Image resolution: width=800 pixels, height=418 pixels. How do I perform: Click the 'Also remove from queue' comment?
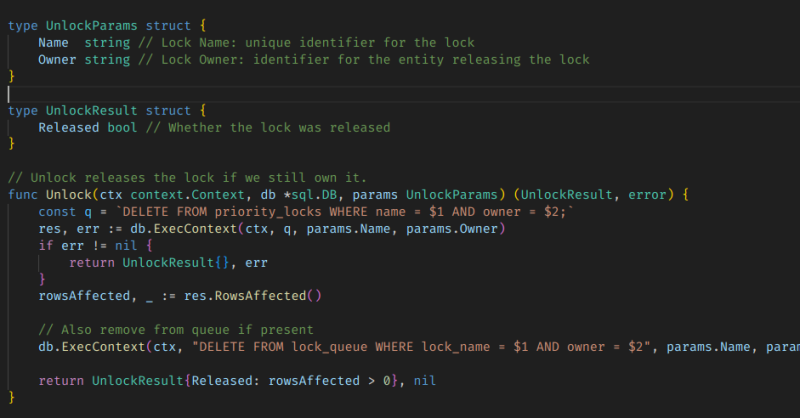(178, 330)
